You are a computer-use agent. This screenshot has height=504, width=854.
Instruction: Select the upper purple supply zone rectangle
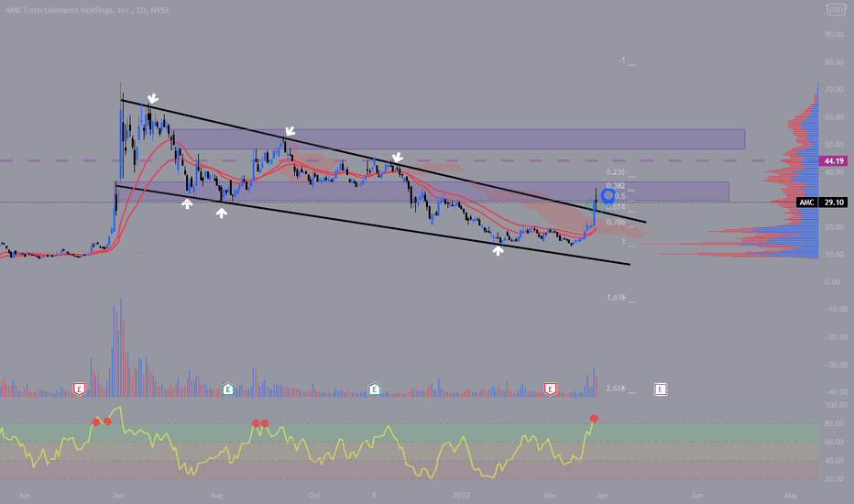pos(458,139)
